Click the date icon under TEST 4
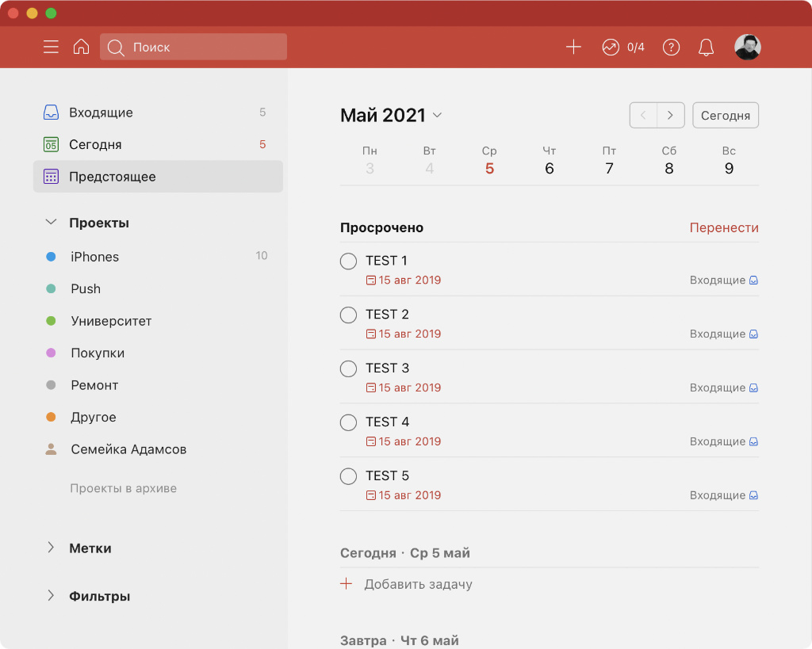The width and height of the screenshot is (812, 649). click(x=371, y=441)
